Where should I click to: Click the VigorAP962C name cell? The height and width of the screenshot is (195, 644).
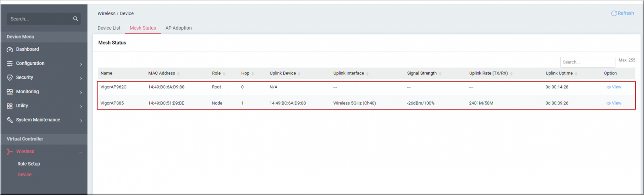pyautogui.click(x=114, y=87)
